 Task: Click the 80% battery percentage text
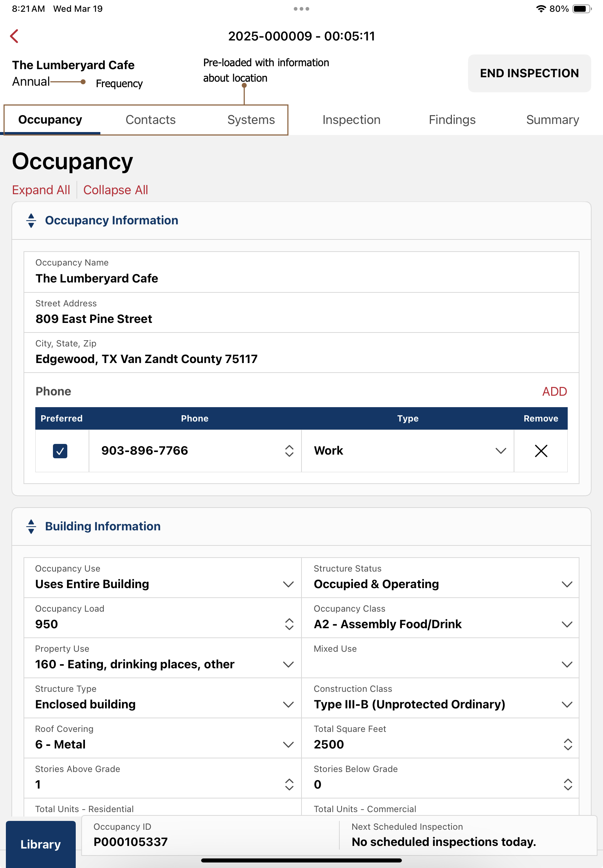click(559, 9)
